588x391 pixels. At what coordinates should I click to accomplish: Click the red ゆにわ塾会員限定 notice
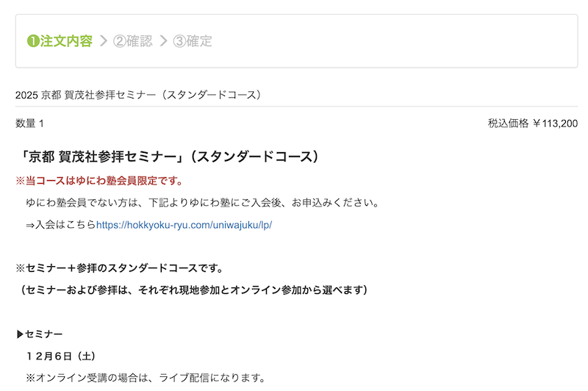(98, 180)
